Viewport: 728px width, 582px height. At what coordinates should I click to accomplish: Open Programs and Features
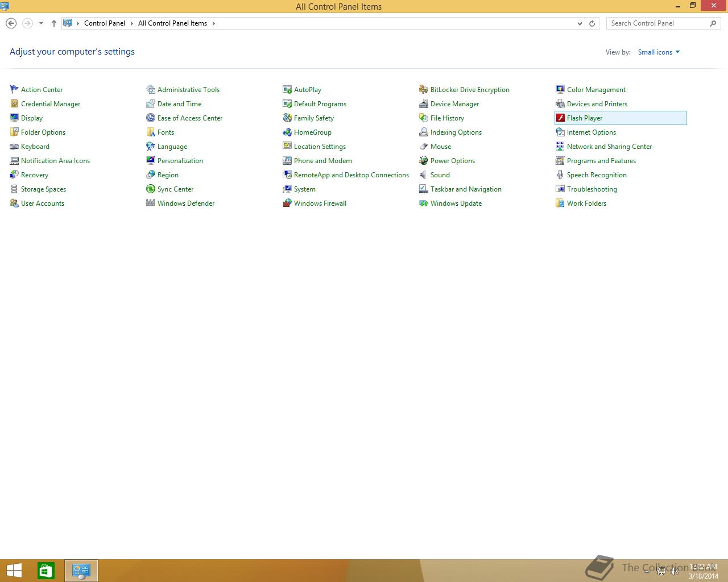coord(601,160)
